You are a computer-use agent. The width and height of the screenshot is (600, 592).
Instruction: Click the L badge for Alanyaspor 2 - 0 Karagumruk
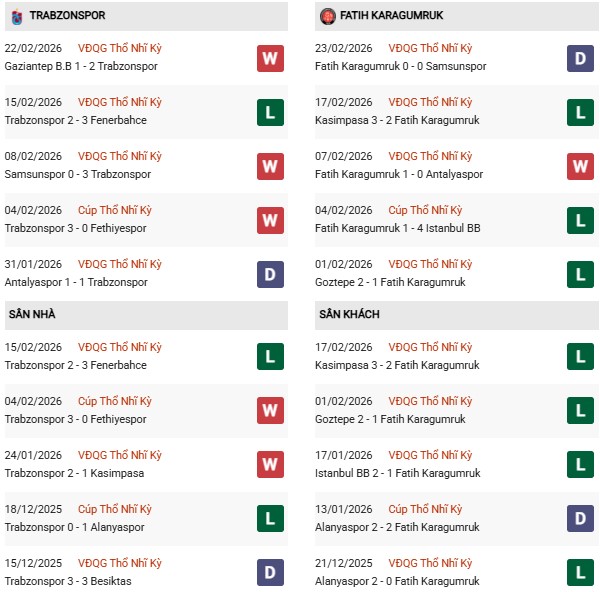pyautogui.click(x=580, y=573)
